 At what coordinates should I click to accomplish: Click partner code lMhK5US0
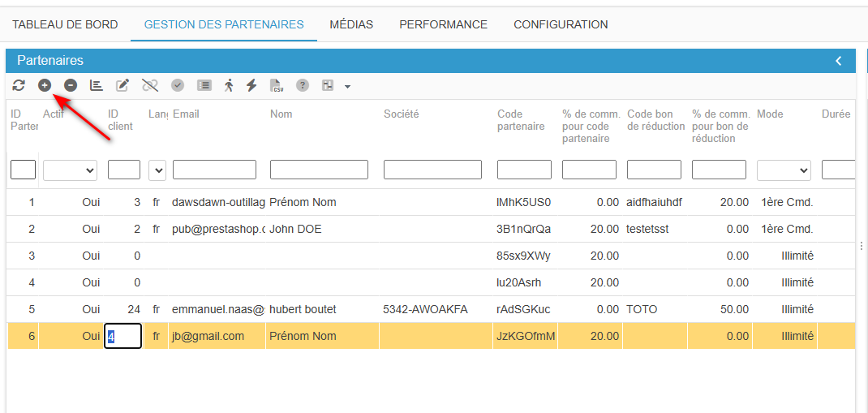pos(524,203)
